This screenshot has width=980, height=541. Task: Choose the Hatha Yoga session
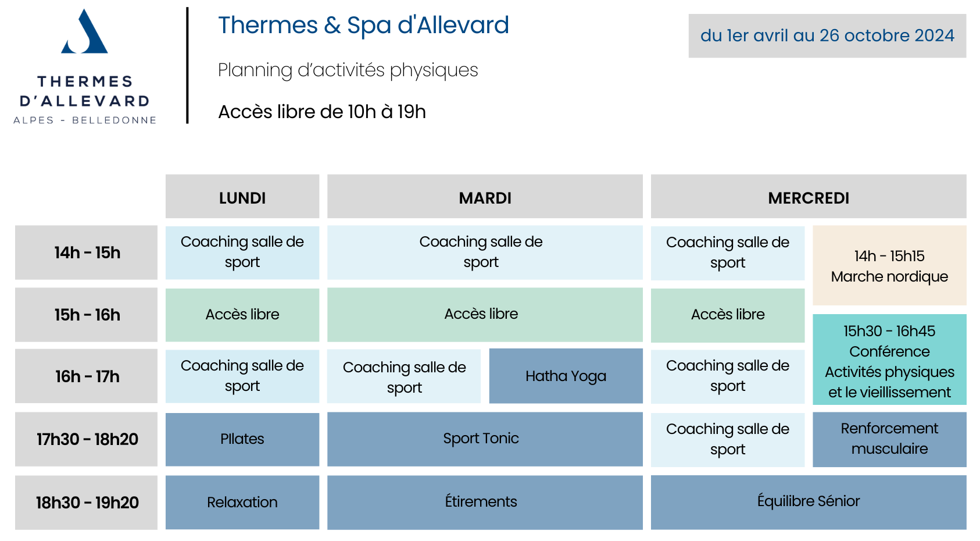tap(566, 376)
